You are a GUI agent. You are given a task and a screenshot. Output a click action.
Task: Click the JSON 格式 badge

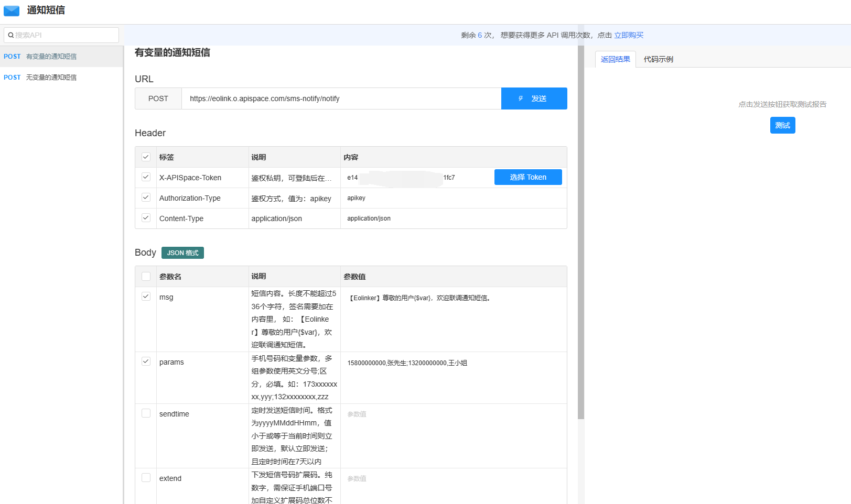click(x=182, y=253)
